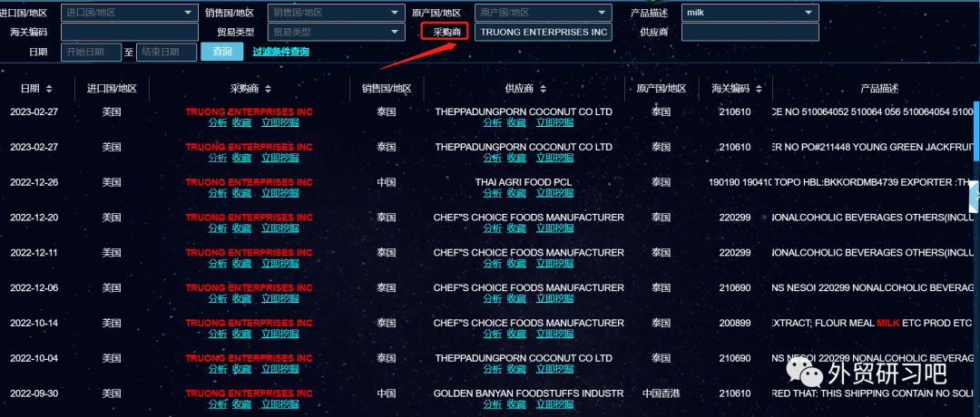Click buyer 分析 in 2022-12-26 row

pyautogui.click(x=218, y=193)
